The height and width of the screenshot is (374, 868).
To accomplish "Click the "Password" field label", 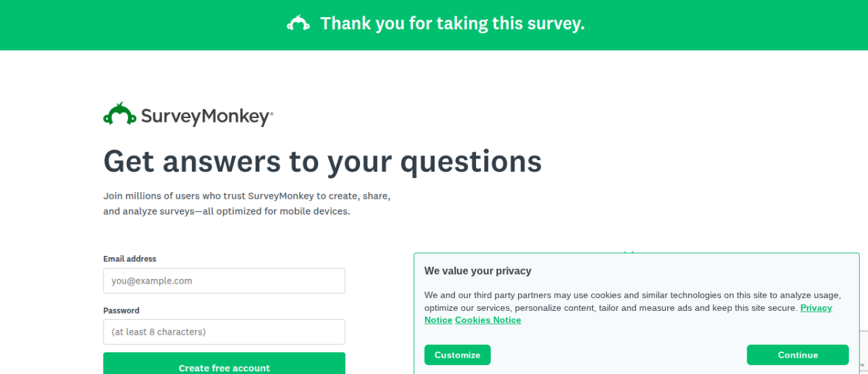I will pyautogui.click(x=121, y=310).
